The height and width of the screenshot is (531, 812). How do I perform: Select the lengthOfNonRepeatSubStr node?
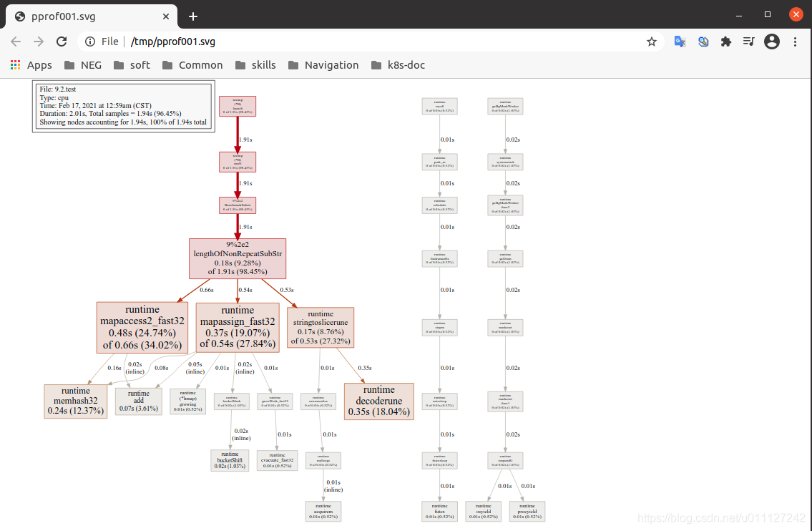coord(238,258)
